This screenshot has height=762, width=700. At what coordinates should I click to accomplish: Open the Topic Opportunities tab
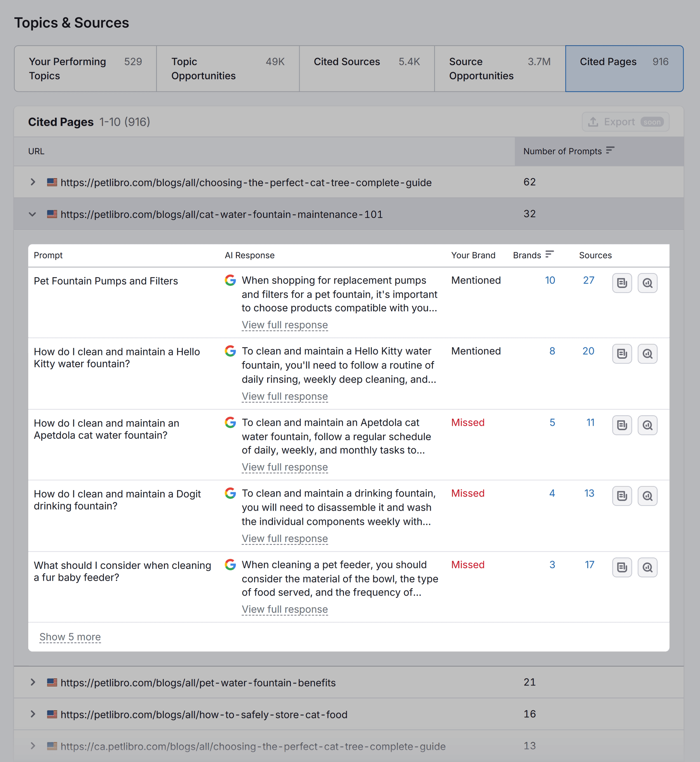(x=227, y=68)
